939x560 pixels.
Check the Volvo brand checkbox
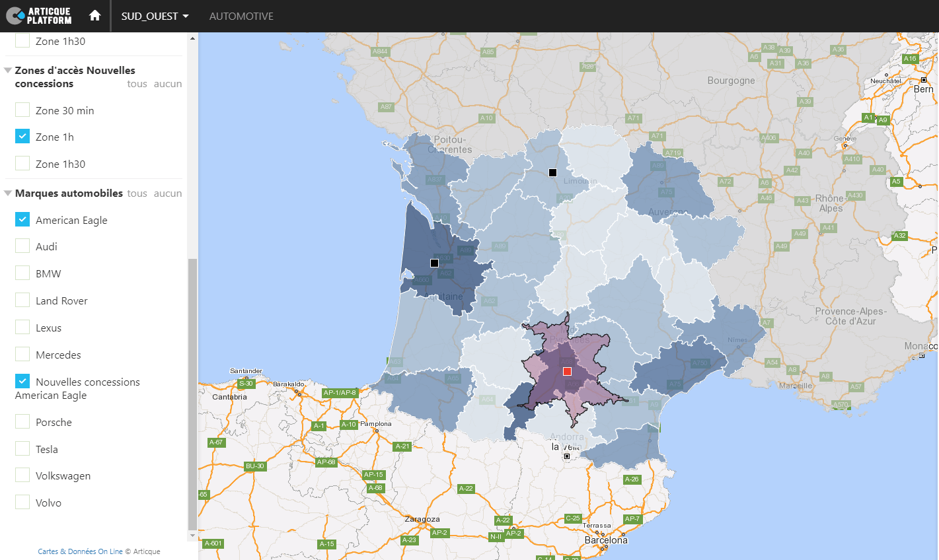pos(22,502)
